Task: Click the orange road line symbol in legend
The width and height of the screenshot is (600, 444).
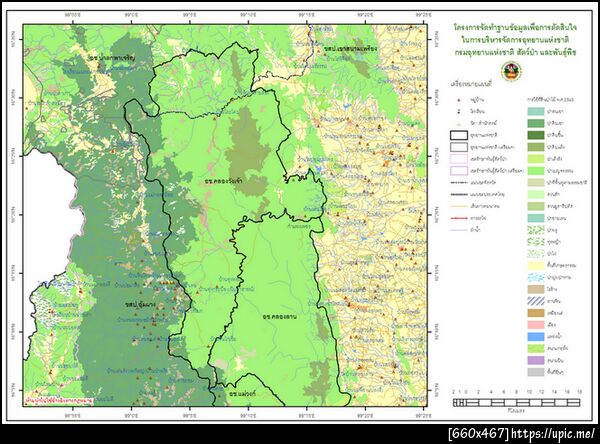Action: pyautogui.click(x=459, y=206)
